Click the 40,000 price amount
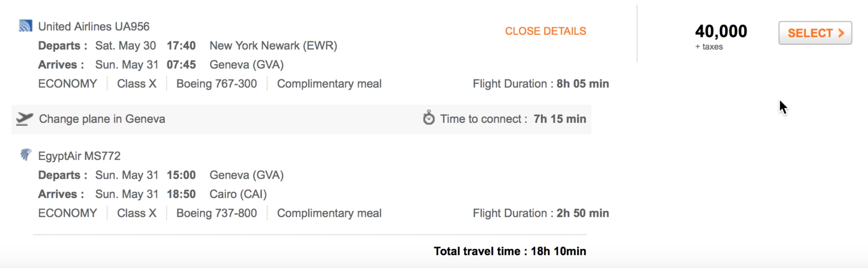Screen dimensions: 868x268 point(721,31)
